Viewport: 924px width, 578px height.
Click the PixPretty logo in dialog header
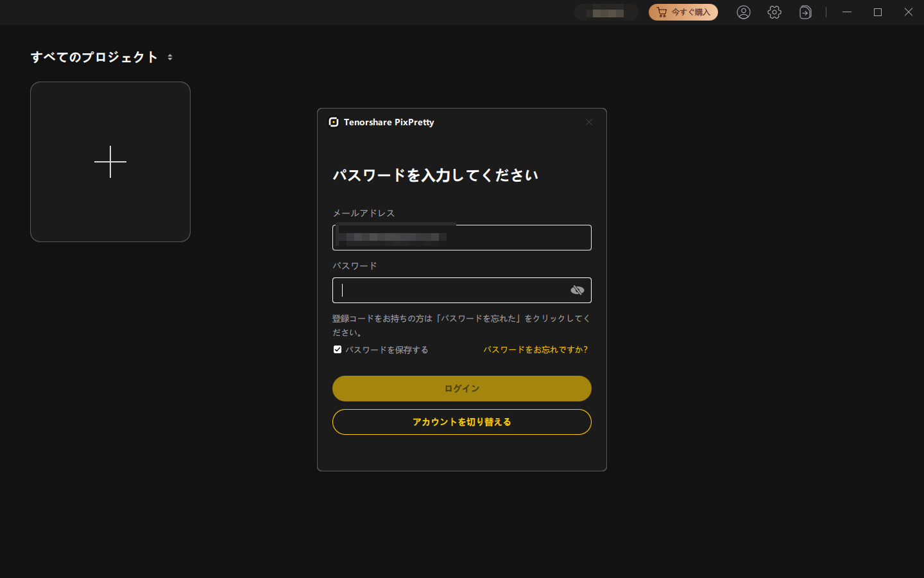coord(334,122)
